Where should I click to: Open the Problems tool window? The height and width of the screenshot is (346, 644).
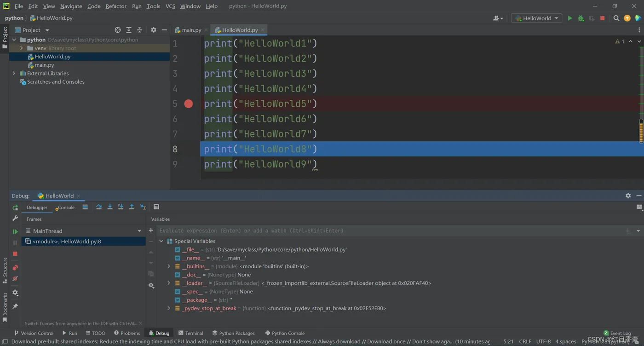tap(127, 333)
